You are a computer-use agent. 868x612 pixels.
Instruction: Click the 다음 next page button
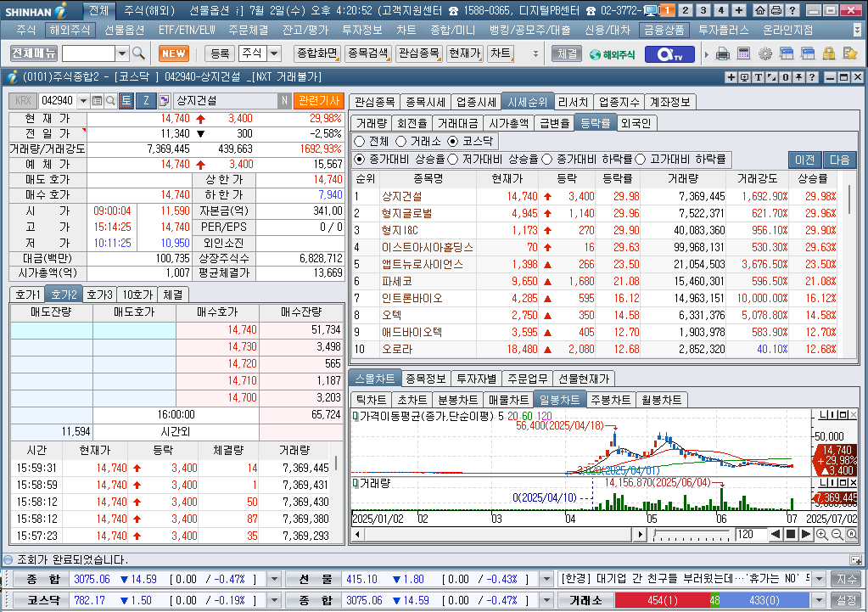[x=839, y=160]
